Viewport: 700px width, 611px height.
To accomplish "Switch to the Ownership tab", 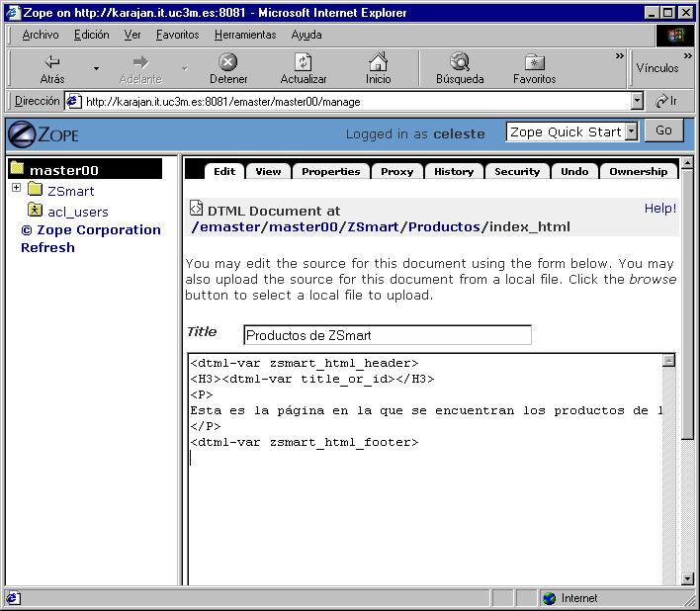I will (x=638, y=171).
